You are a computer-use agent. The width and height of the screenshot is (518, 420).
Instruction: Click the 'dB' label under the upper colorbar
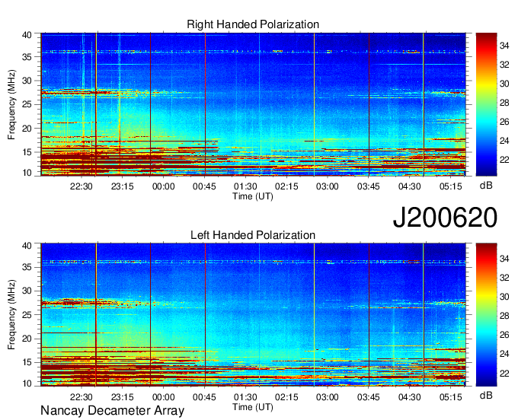coord(486,186)
